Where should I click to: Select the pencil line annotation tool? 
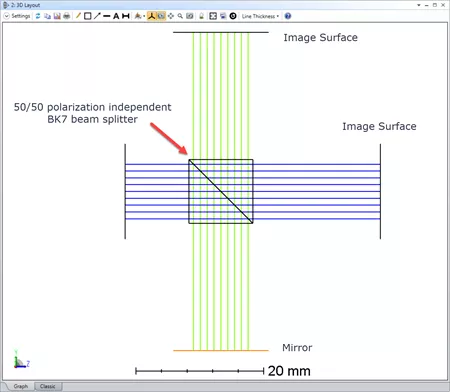pyautogui.click(x=78, y=16)
